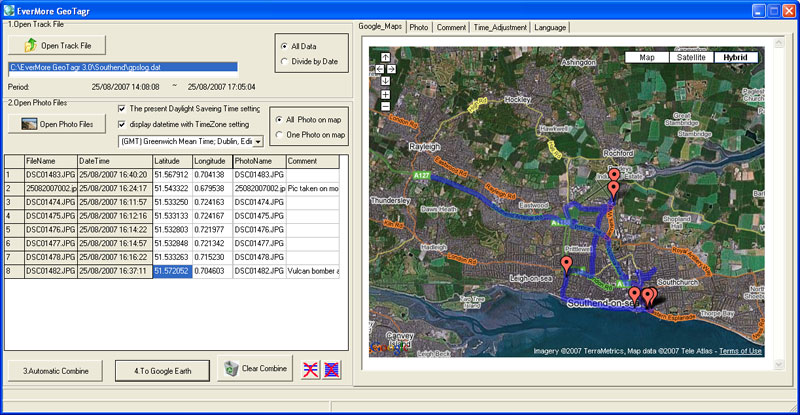This screenshot has width=800, height=415.
Task: Open the Time_Adjustment tab
Action: click(x=500, y=28)
